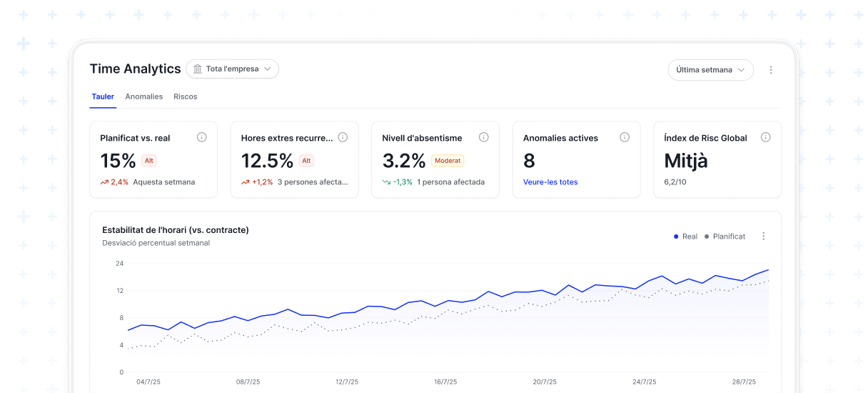Click the y-axis label 12
This screenshot has width=868, height=393.
coord(120,291)
